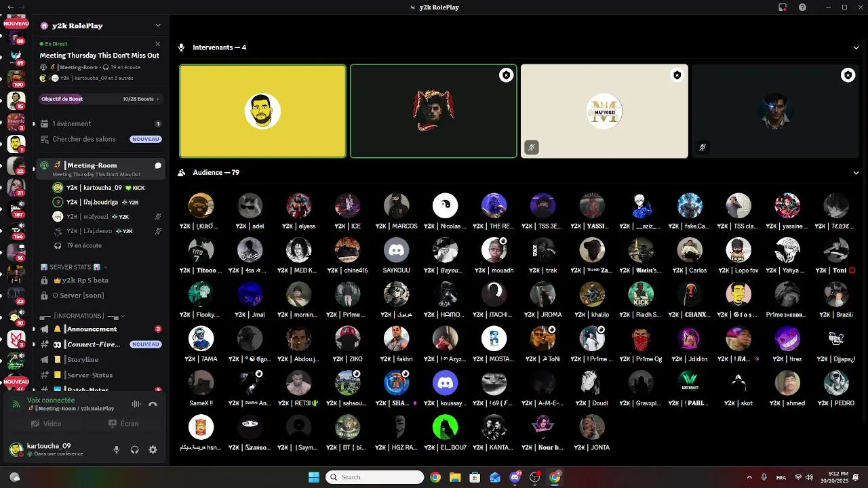Click audience member Y2K | PEDRO

[x=836, y=388]
